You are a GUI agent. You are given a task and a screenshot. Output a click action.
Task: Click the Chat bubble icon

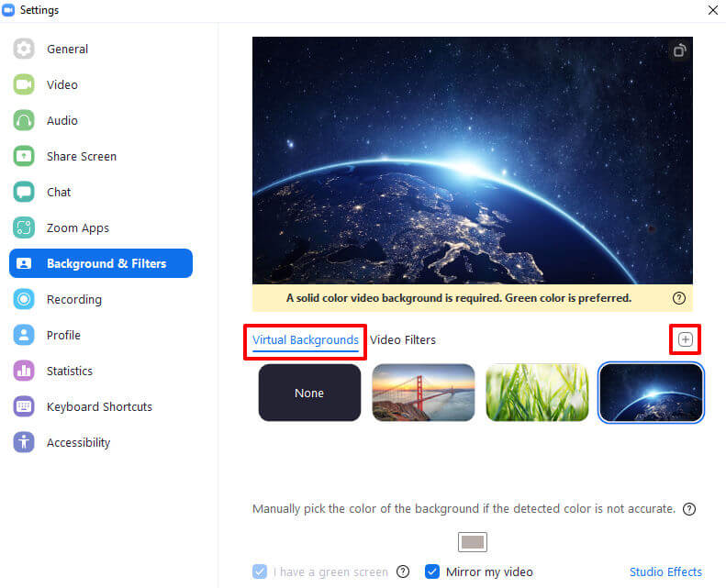(x=24, y=192)
